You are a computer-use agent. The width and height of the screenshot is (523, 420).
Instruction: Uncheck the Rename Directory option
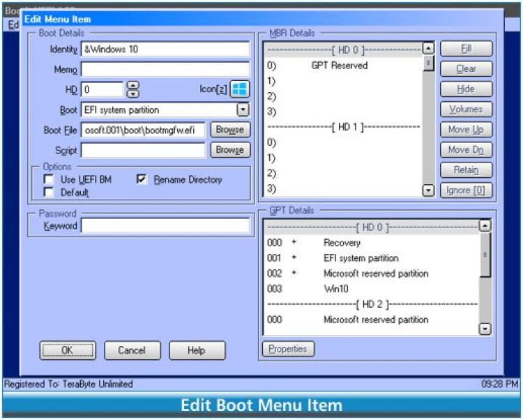[x=142, y=180]
